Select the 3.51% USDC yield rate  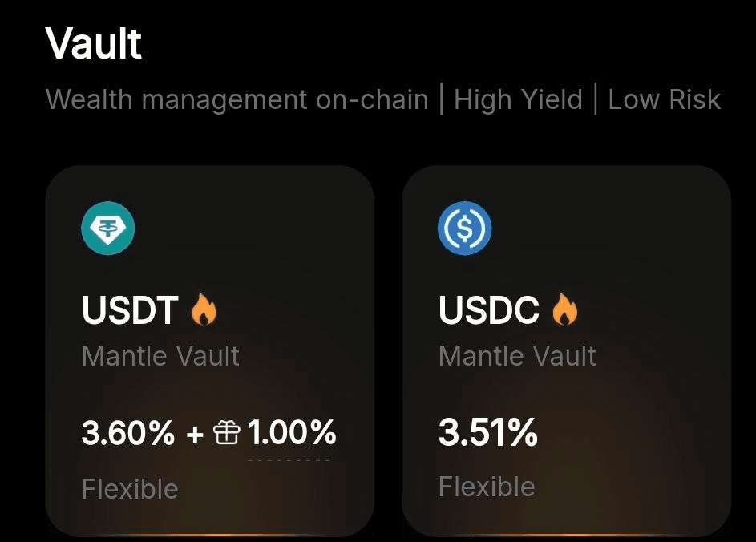click(487, 434)
